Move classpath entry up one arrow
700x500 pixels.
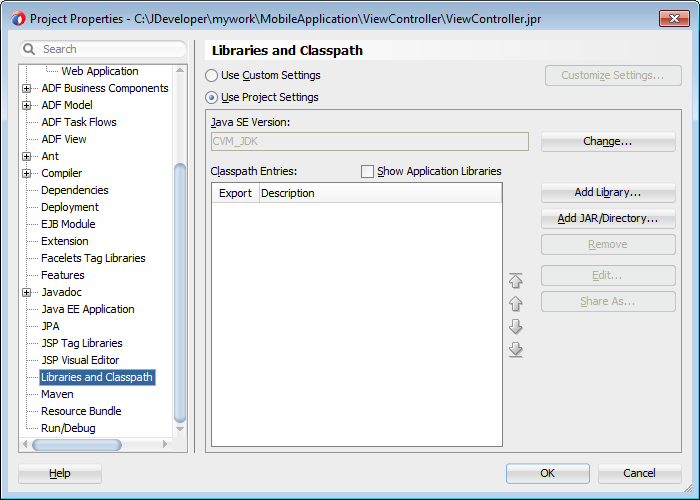point(516,304)
